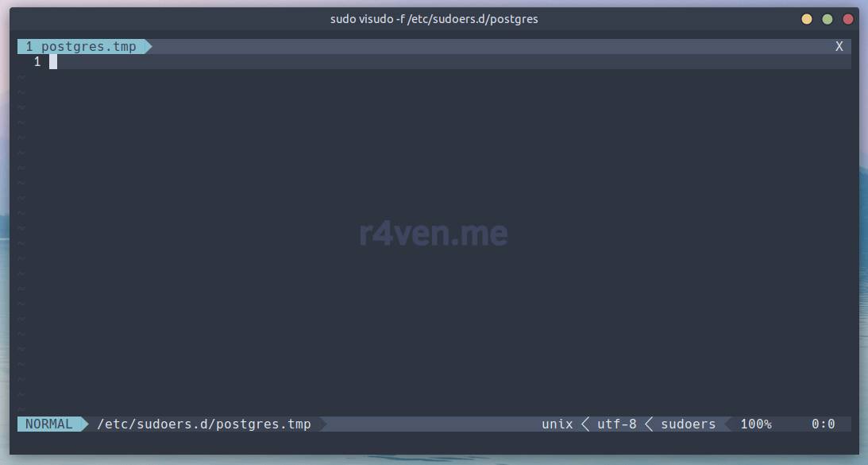Click the separator arrow between utf-8 and sudoers

648,424
